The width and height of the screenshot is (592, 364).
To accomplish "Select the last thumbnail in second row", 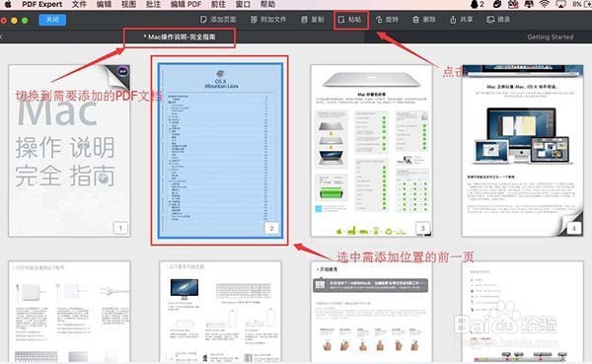I will point(523,312).
